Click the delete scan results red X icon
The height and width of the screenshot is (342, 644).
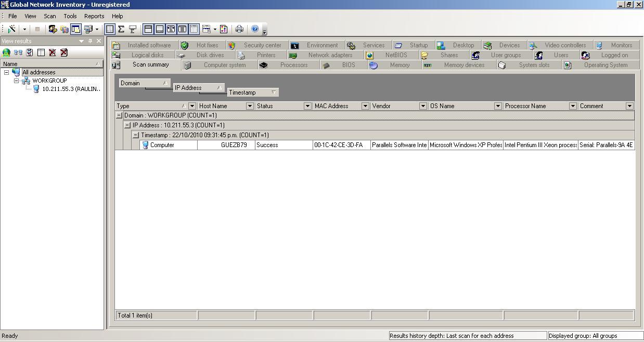[x=52, y=52]
